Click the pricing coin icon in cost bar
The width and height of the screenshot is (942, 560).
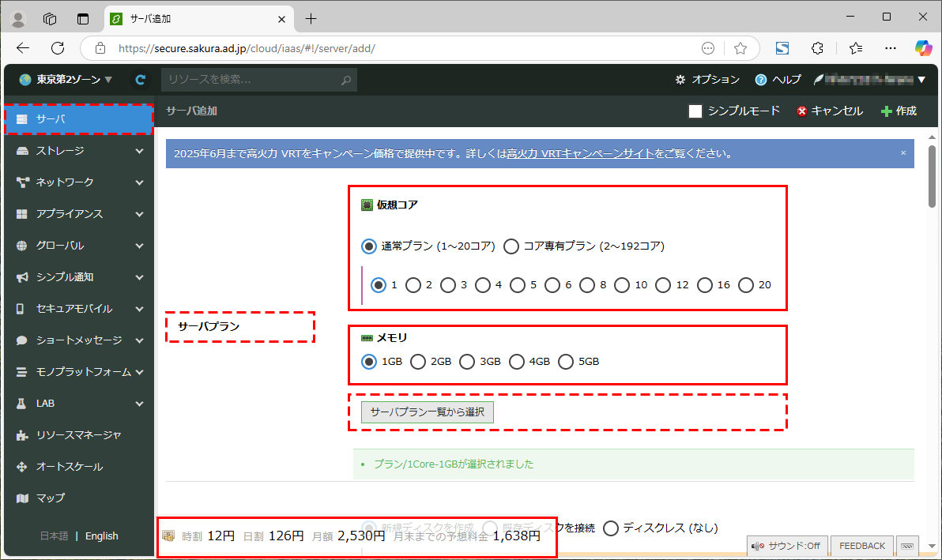pos(169,536)
